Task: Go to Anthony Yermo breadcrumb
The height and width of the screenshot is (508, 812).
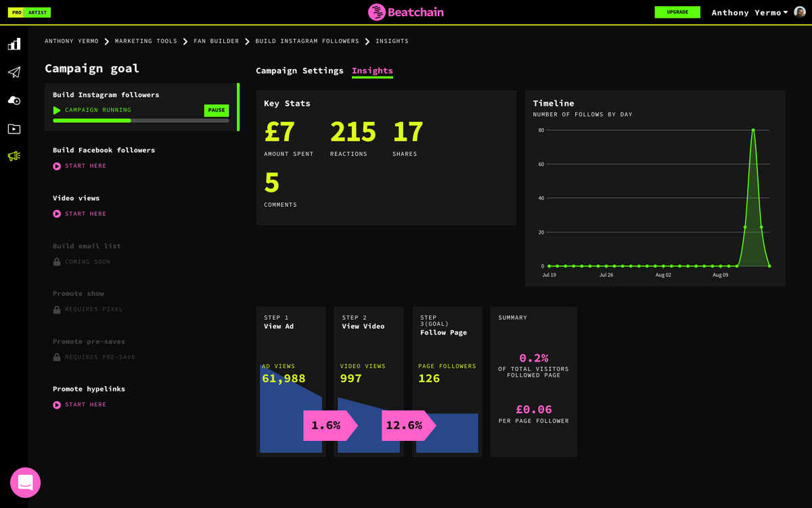Action: point(72,41)
